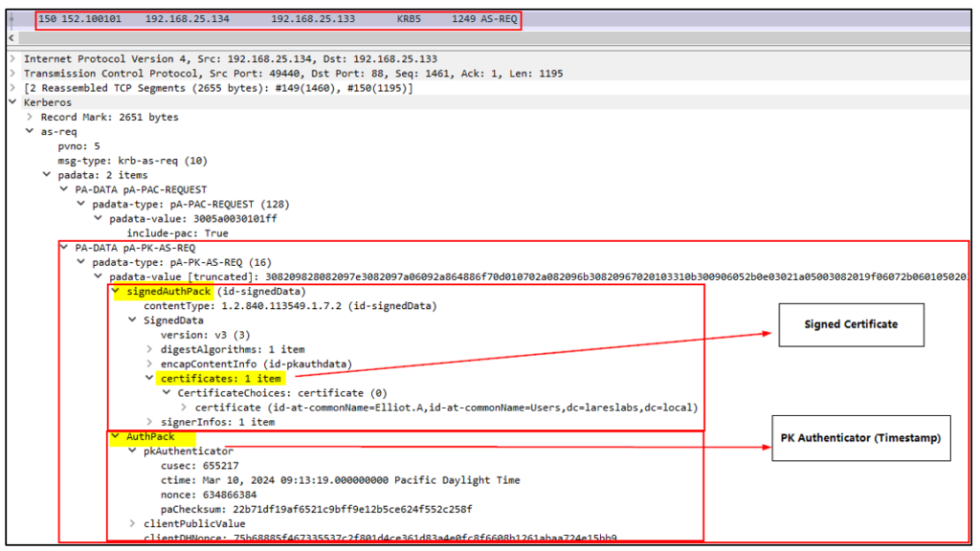This screenshot has height=551, width=980.
Task: Select cusec: 655217 field
Action: 199,466
